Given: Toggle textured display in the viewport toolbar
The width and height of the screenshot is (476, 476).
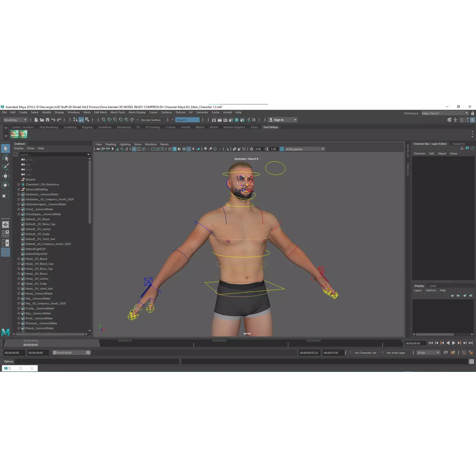Looking at the screenshot, I should (184, 149).
